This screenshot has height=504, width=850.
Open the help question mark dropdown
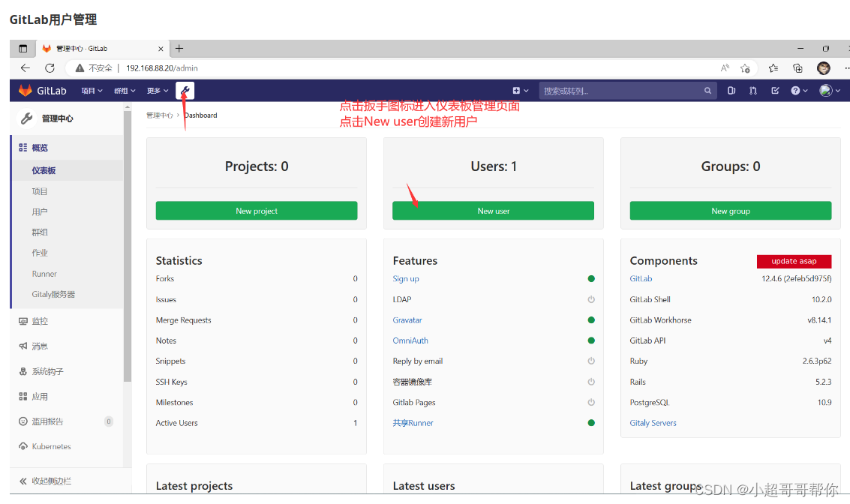click(795, 90)
